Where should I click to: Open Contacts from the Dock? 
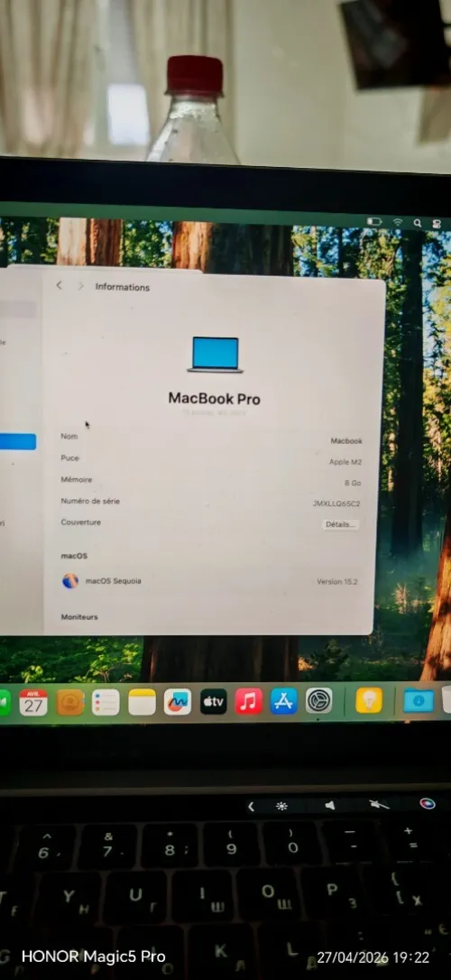point(70,702)
